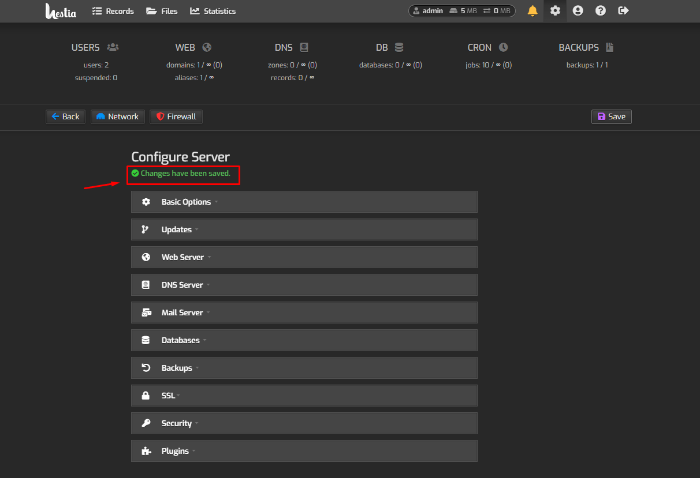Expand the Mail Server section
700x478 pixels.
304,312
